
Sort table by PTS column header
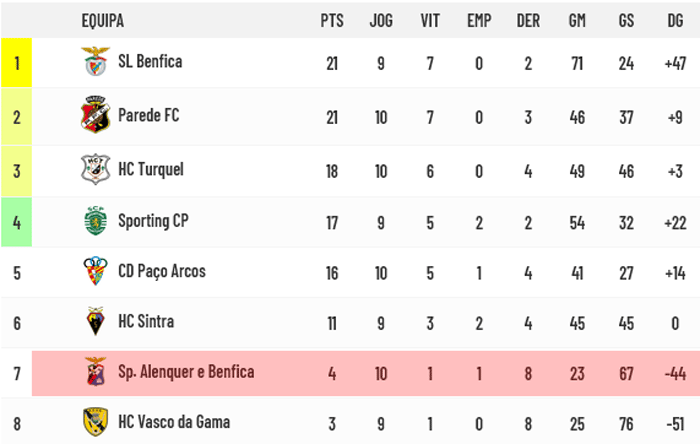pos(332,21)
